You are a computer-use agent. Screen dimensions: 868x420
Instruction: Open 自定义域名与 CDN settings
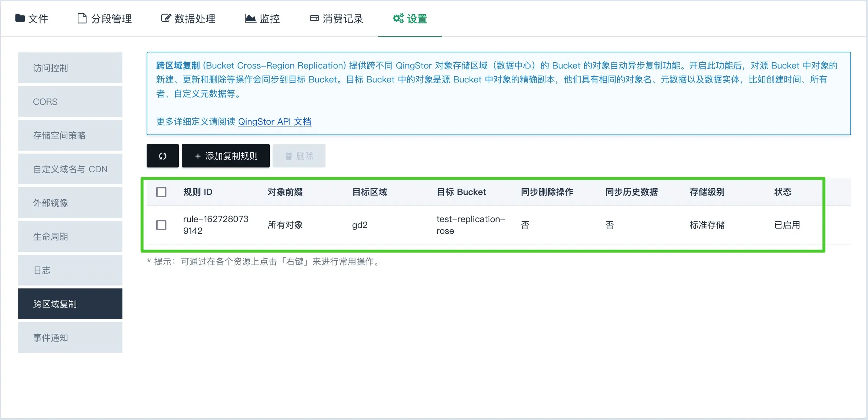(x=70, y=169)
